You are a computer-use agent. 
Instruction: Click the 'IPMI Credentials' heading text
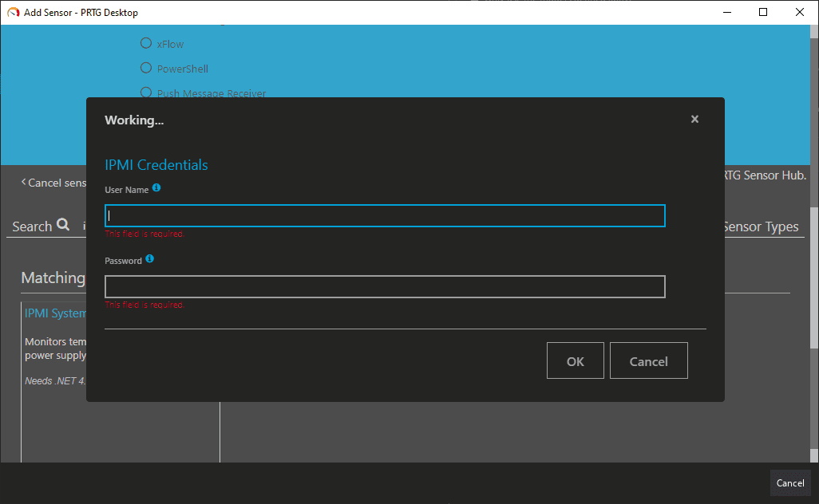coord(156,165)
